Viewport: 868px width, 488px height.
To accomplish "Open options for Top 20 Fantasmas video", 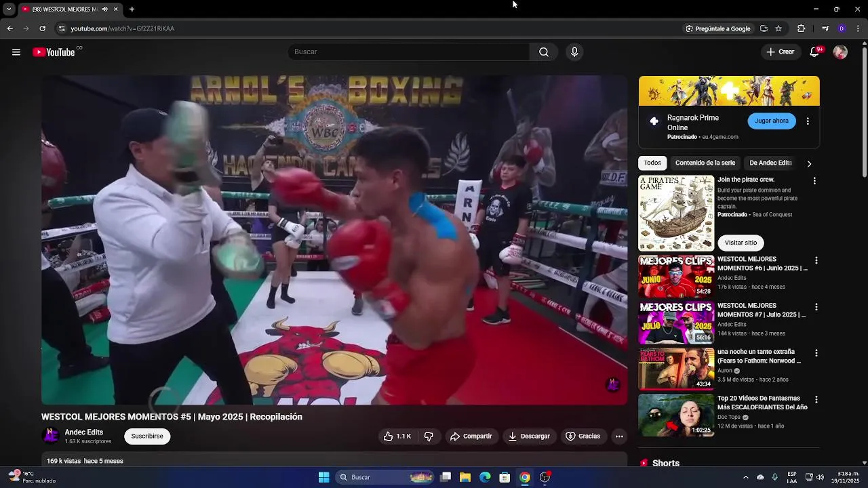I will point(816,400).
